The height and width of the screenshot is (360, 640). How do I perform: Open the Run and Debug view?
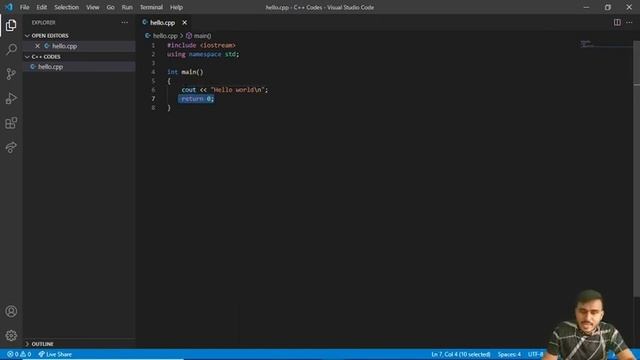pos(11,98)
